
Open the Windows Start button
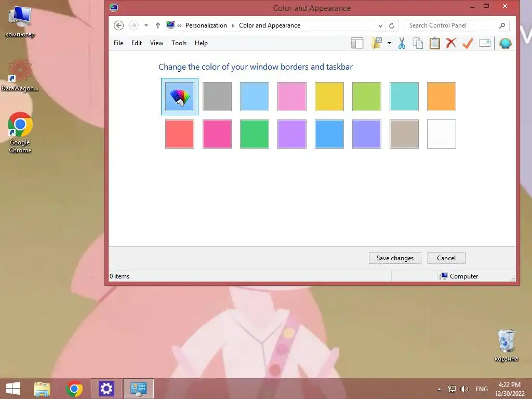pyautogui.click(x=13, y=389)
